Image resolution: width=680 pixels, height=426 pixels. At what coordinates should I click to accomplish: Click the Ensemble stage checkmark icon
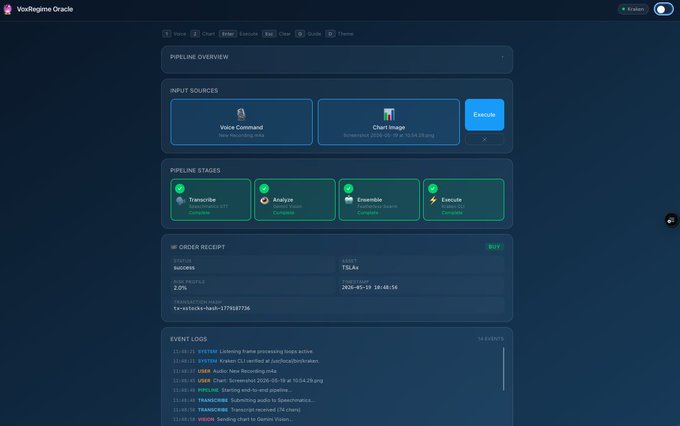(x=348, y=188)
